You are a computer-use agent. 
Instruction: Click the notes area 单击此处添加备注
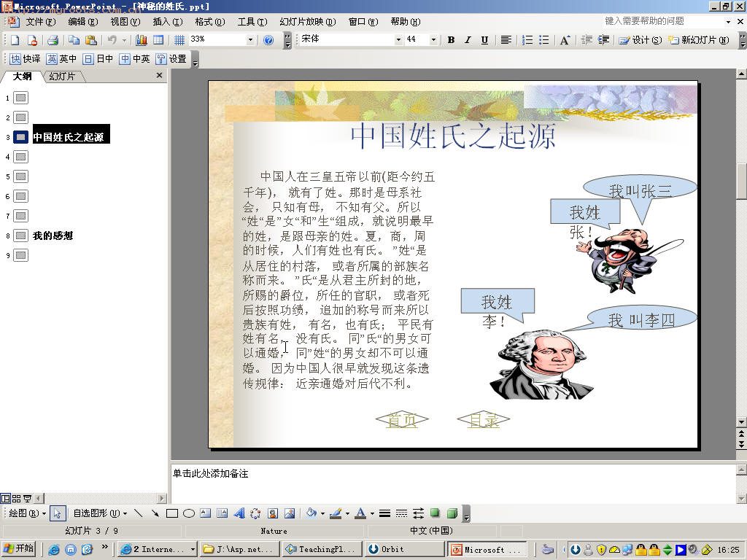coord(210,473)
